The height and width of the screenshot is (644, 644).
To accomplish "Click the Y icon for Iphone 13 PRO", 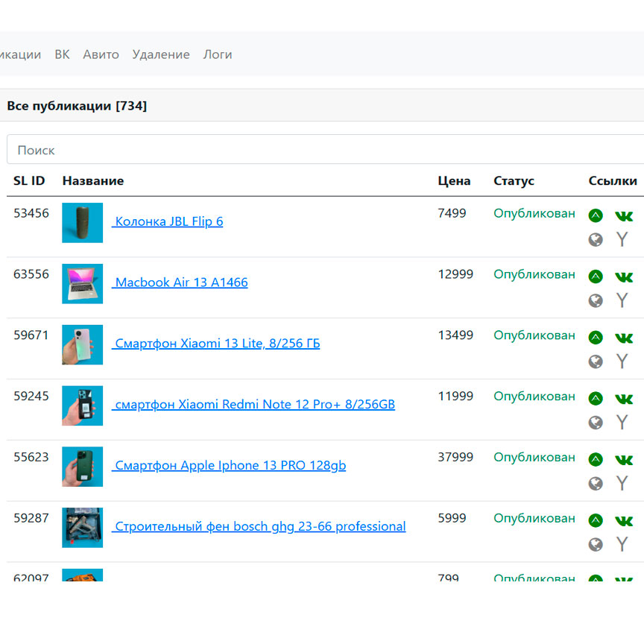I will [622, 483].
